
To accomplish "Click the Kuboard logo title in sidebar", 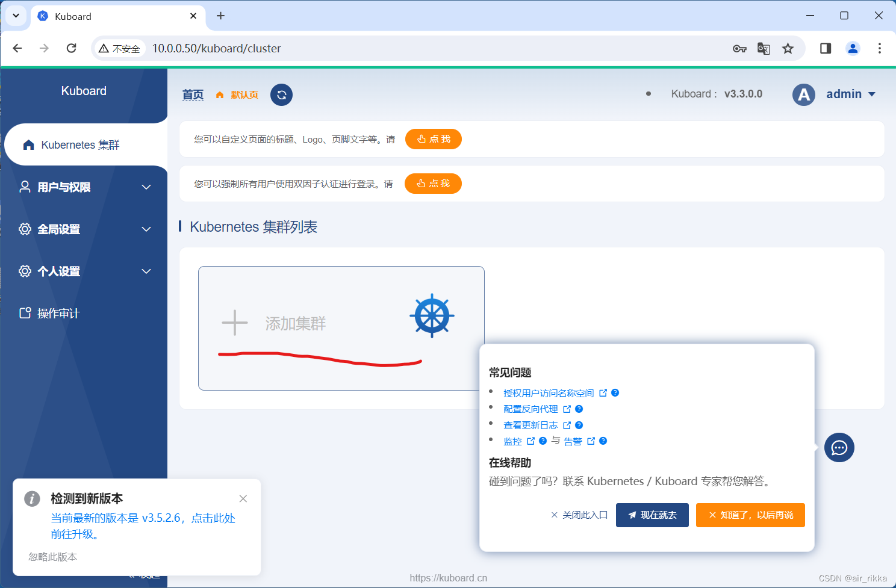I will coord(84,91).
